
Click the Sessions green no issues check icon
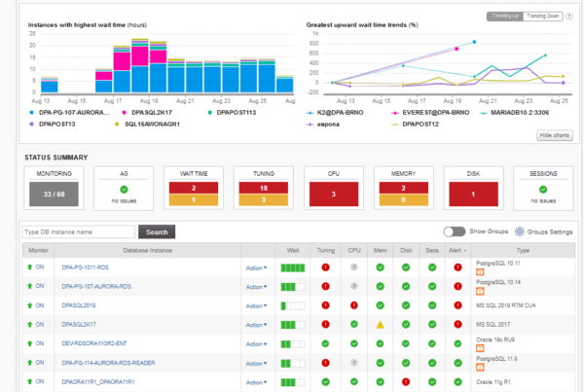click(x=543, y=190)
